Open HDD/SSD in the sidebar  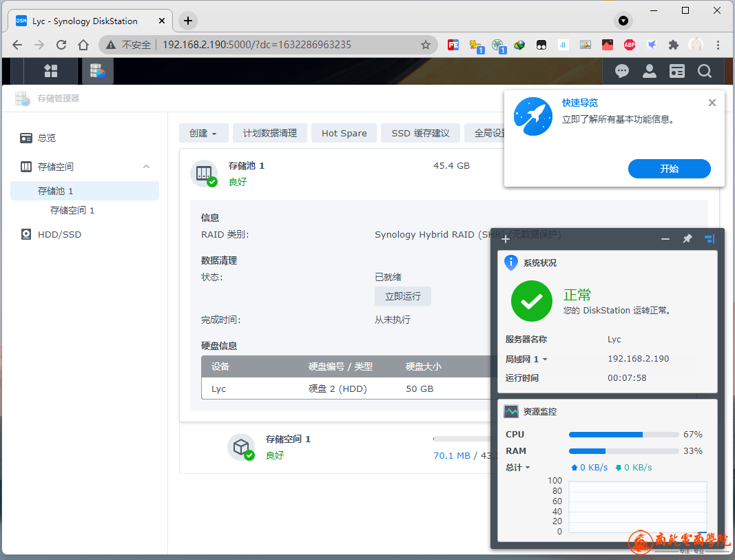[84, 234]
